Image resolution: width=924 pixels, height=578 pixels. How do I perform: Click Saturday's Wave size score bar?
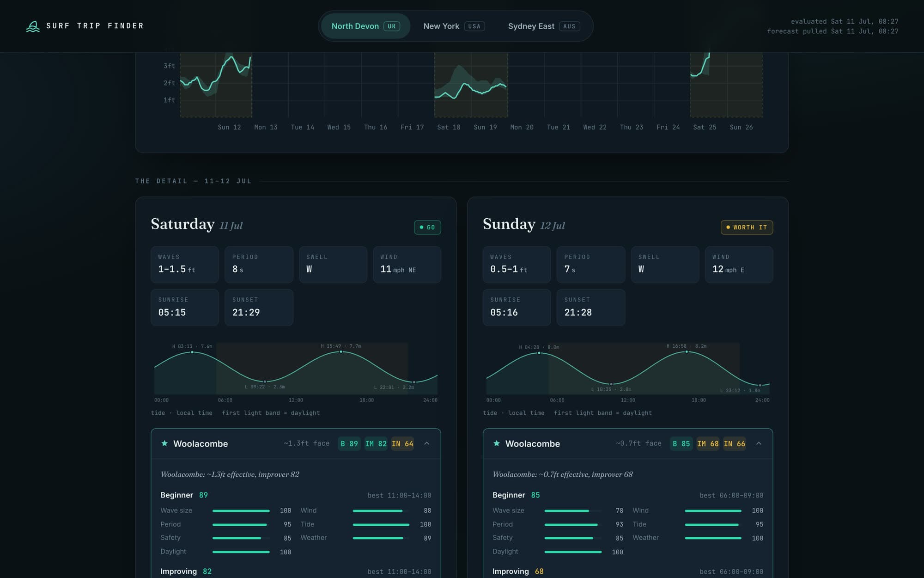click(x=241, y=511)
